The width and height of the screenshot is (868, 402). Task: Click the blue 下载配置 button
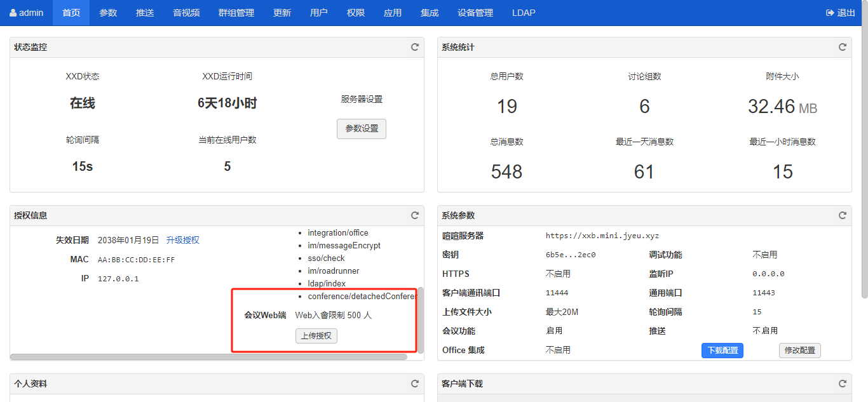coord(722,351)
